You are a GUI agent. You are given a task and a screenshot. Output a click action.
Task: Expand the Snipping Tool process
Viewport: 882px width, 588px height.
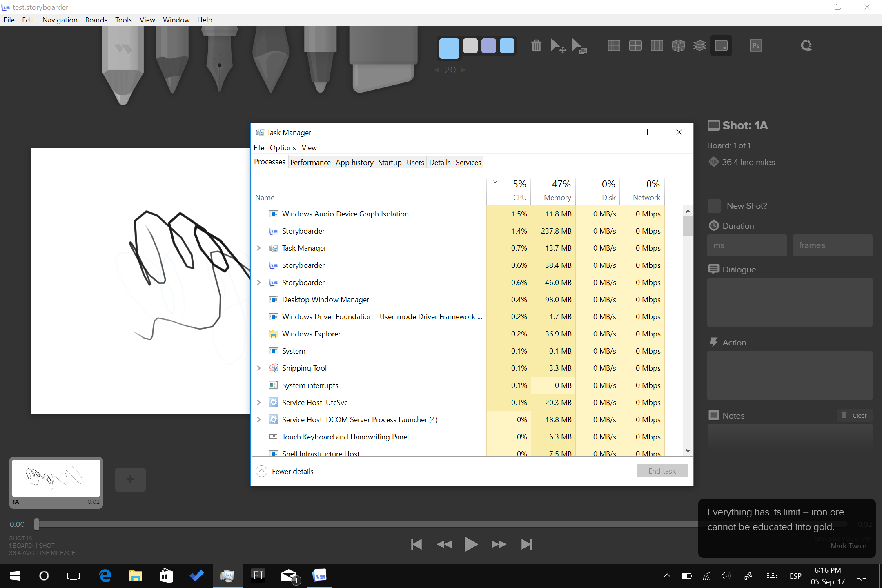(x=259, y=368)
